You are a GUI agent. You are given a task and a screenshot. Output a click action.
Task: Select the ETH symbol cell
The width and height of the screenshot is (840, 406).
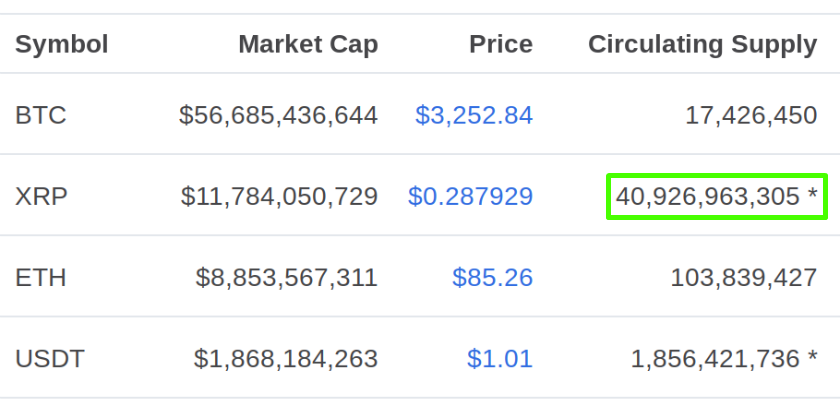(41, 277)
